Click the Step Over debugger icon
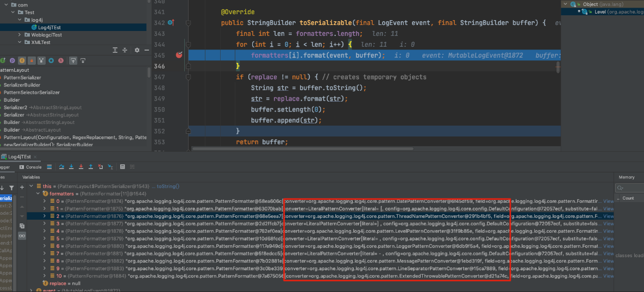 tap(61, 167)
